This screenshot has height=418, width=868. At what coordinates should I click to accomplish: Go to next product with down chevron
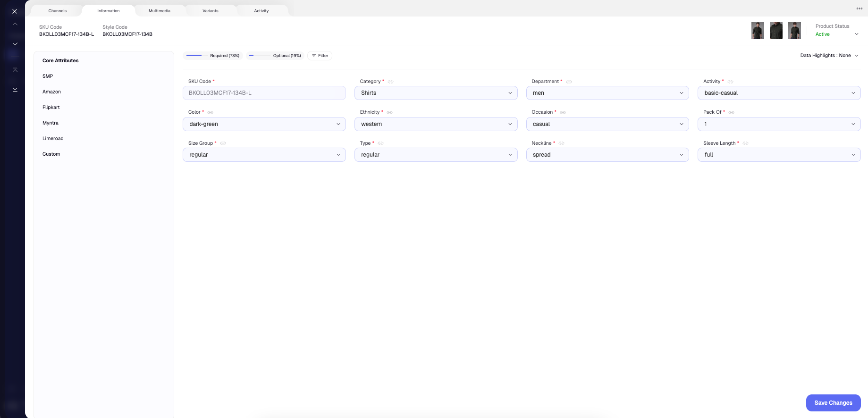tap(15, 44)
